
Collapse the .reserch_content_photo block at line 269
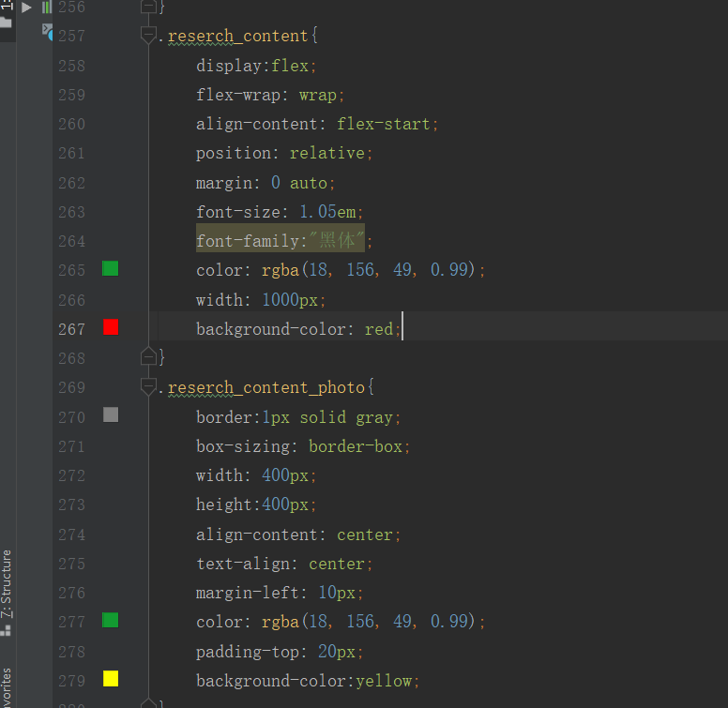[x=148, y=386]
